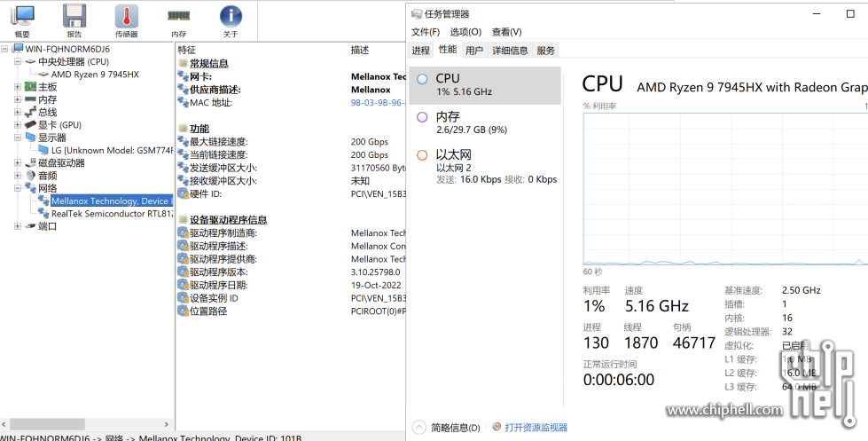
Task: Open the 文件(F) menu in Task Manager
Action: 426,32
